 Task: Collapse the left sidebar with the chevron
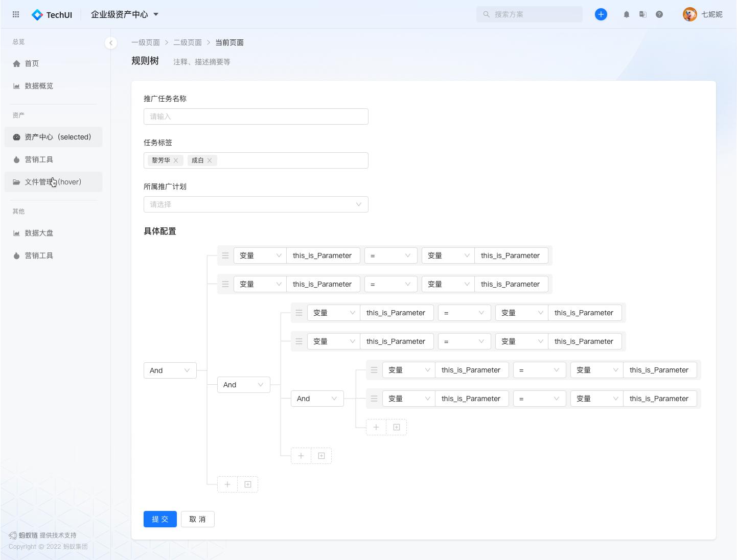111,43
